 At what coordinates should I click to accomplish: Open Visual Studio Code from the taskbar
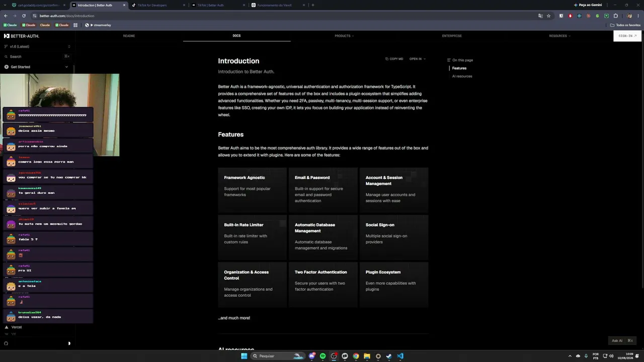(x=400, y=356)
